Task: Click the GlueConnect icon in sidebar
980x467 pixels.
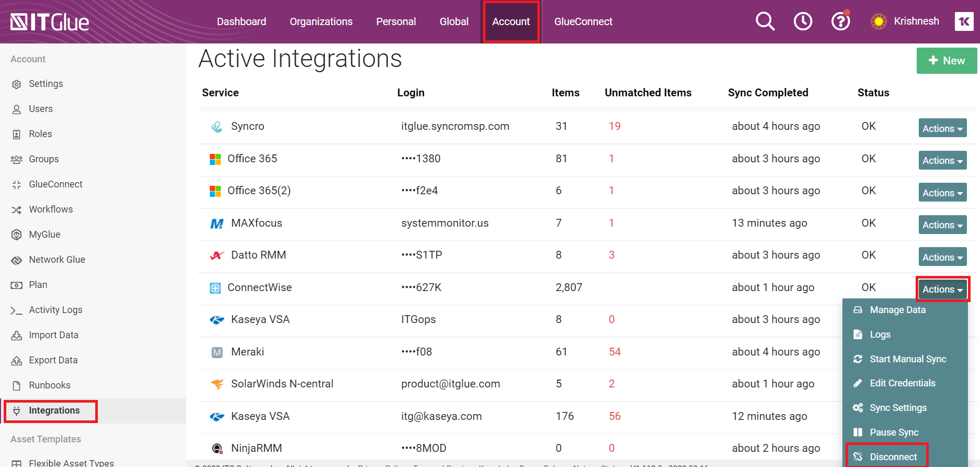Action: pos(17,185)
